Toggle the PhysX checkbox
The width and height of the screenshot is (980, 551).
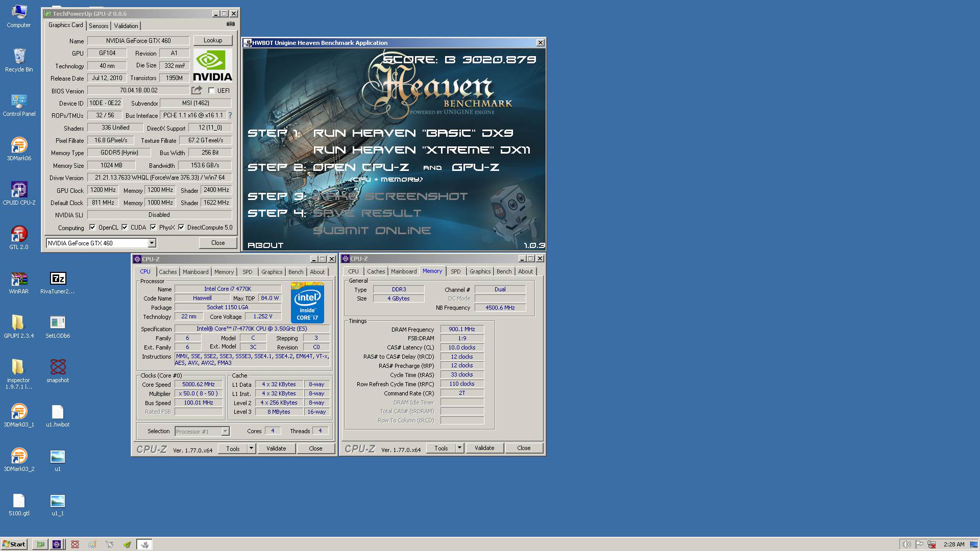153,228
